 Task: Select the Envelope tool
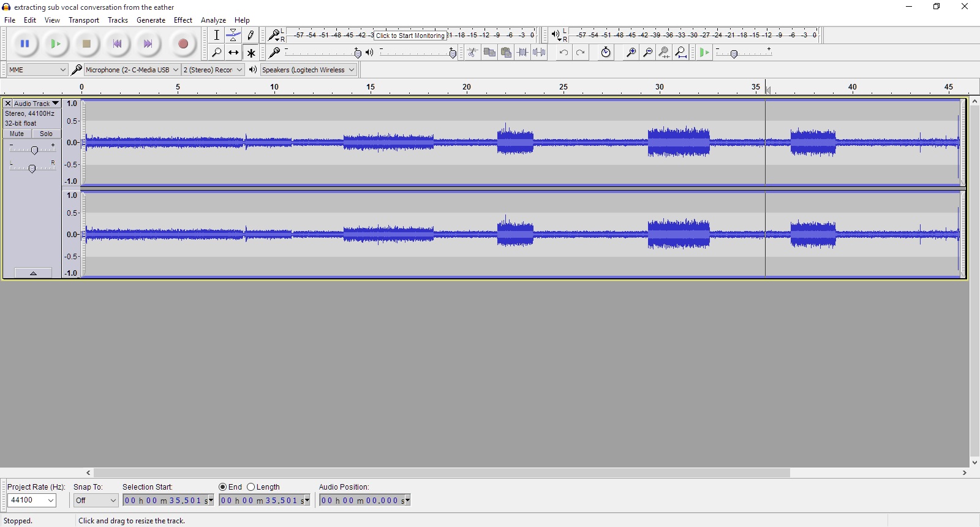[x=233, y=36]
